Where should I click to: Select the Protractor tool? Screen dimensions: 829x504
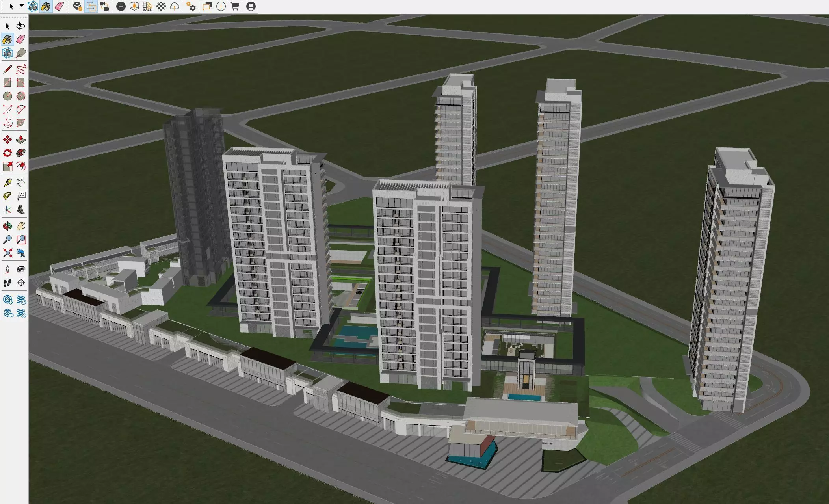coord(7,196)
